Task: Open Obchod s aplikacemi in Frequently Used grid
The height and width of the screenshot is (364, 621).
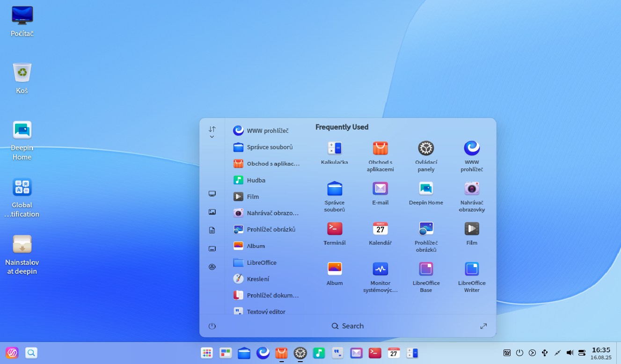Action: click(380, 156)
